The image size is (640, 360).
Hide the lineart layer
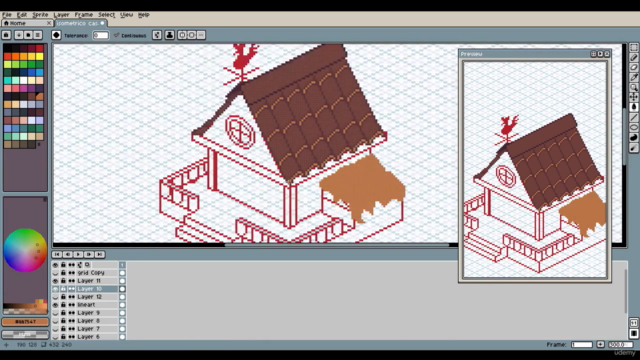pos(55,305)
